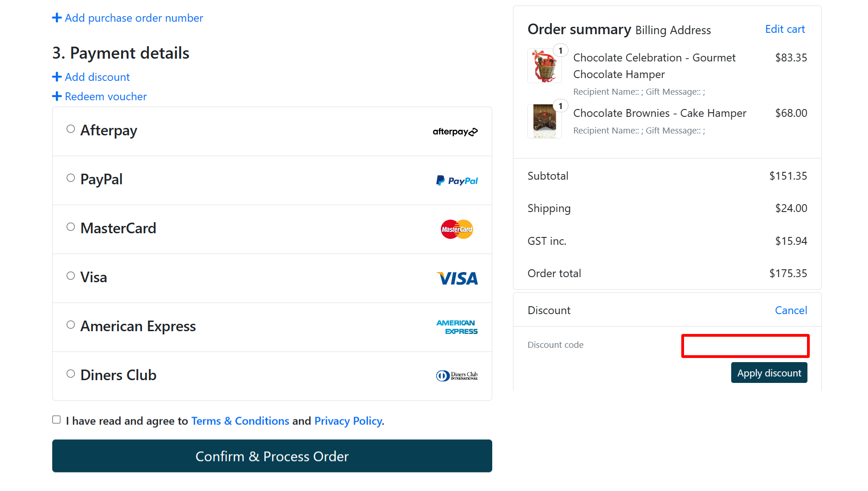
Task: Click inside the Discount code input field
Action: click(x=745, y=346)
